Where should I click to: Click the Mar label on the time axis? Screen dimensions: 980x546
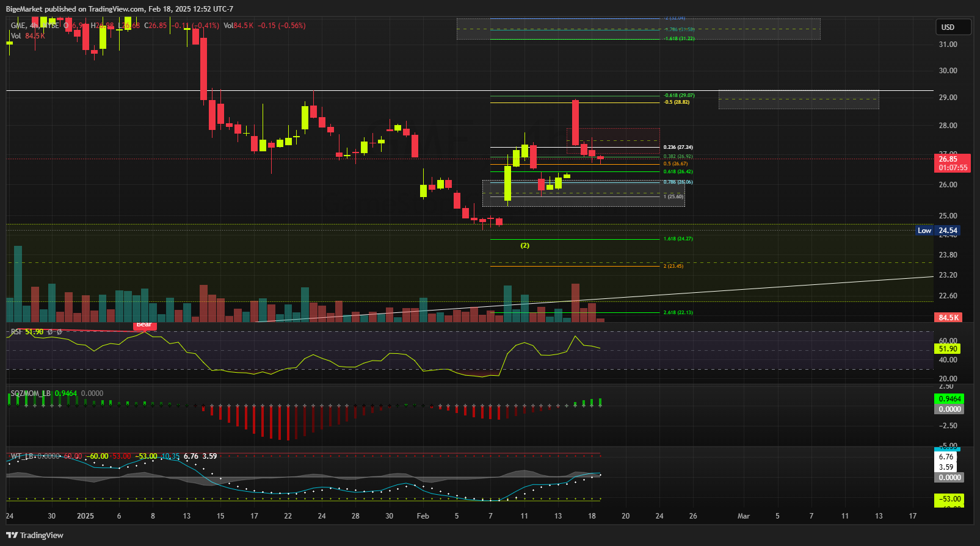point(743,516)
